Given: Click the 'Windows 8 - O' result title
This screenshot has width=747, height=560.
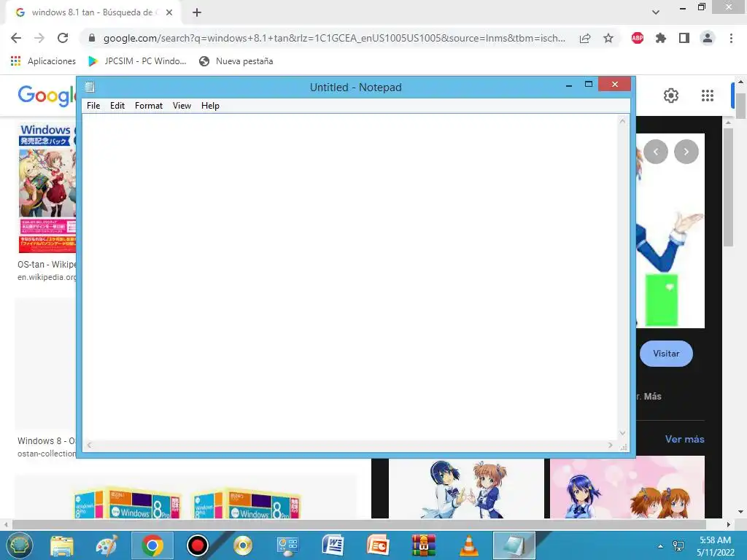Looking at the screenshot, I should (46, 441).
